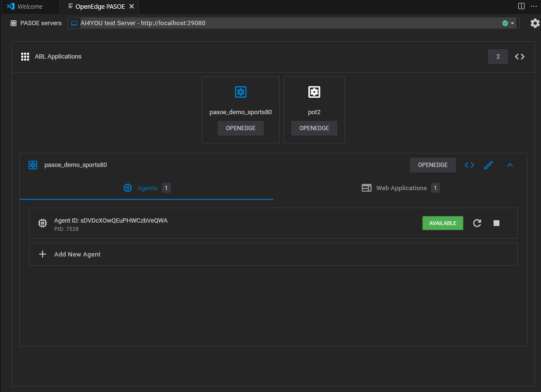Select the pot2 application gear icon

314,92
